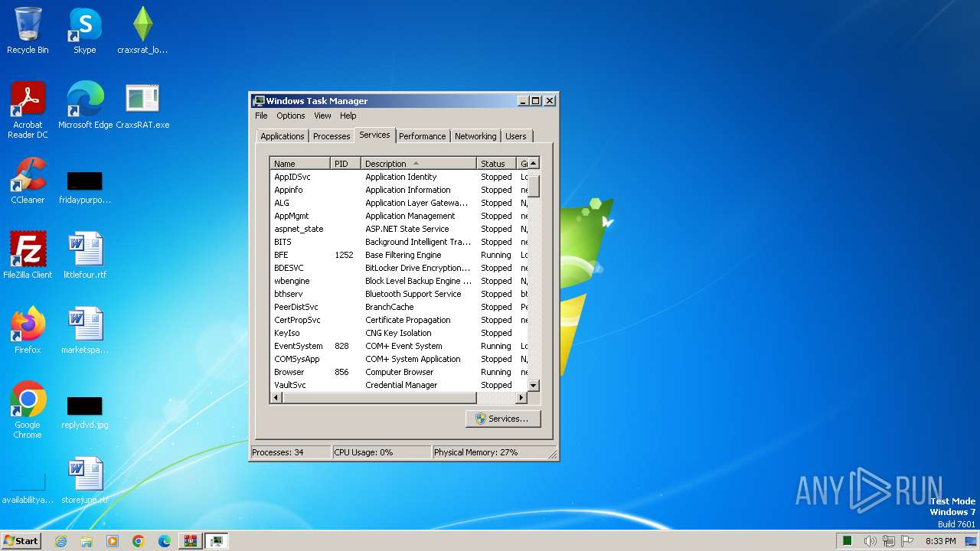Switch to Networking tab

475,136
